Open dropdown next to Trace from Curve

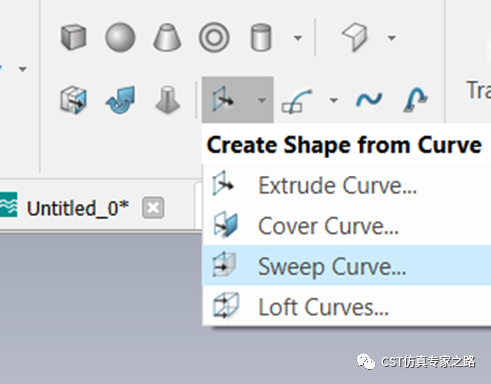[x=334, y=100]
